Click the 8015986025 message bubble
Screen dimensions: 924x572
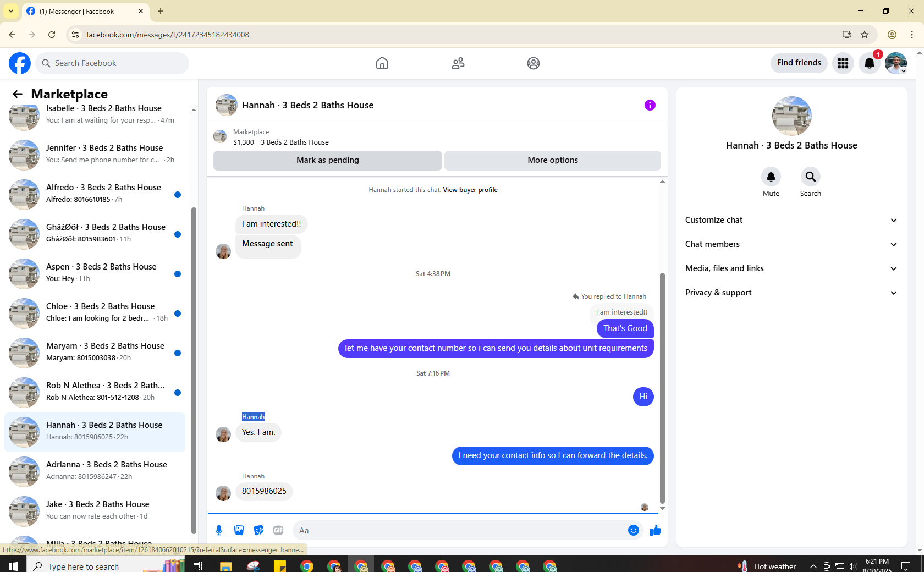click(x=264, y=491)
